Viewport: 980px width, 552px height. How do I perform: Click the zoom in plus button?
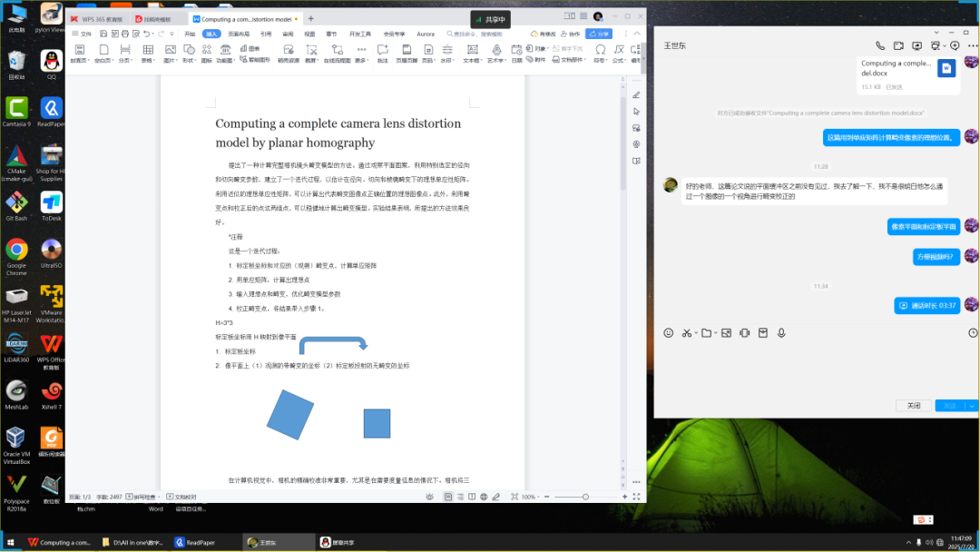624,497
